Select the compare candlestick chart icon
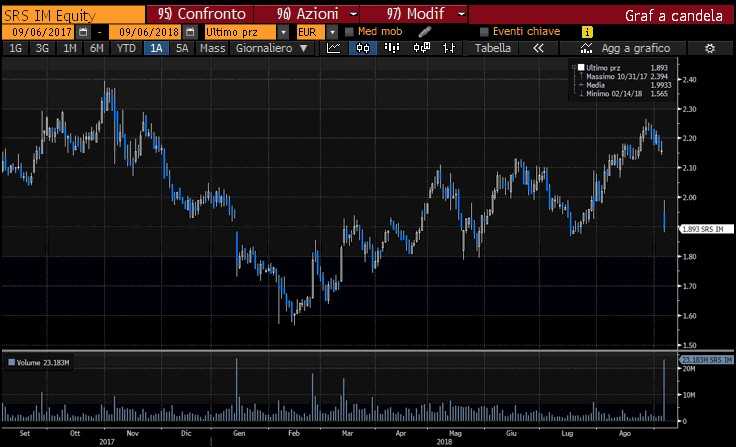The width and height of the screenshot is (736, 447). [421, 48]
